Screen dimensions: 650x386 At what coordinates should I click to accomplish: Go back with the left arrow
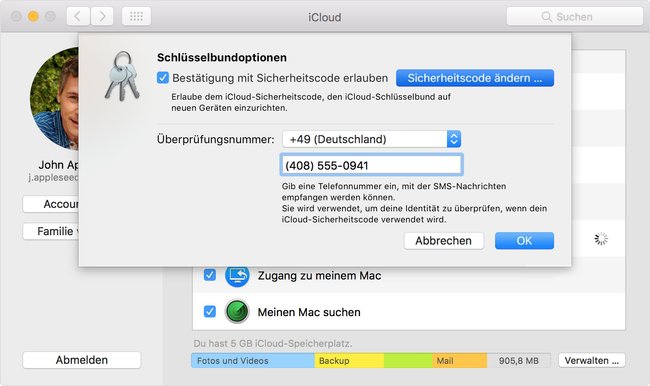78,17
